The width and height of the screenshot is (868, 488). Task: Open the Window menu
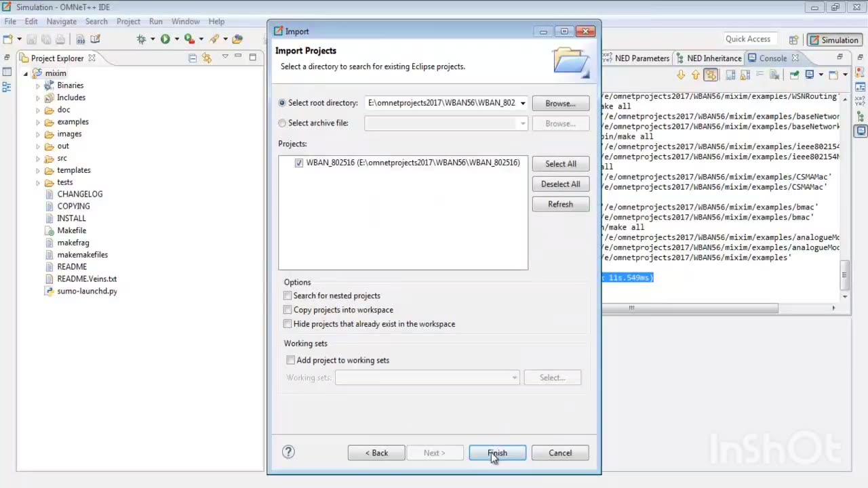pos(186,21)
